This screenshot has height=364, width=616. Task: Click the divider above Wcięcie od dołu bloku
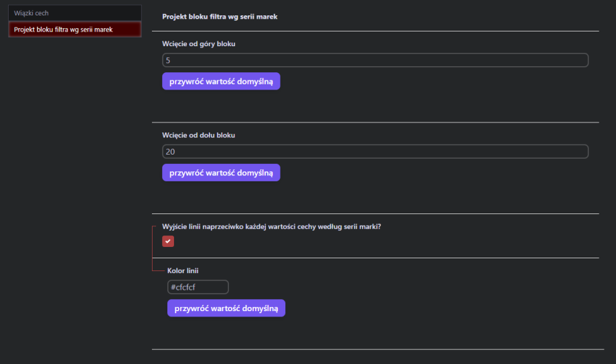pos(375,122)
